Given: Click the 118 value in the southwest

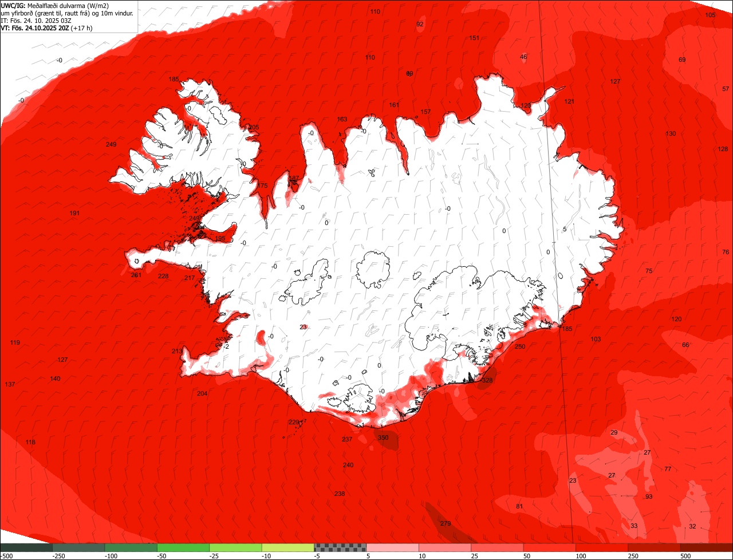Looking at the screenshot, I should 30,442.
